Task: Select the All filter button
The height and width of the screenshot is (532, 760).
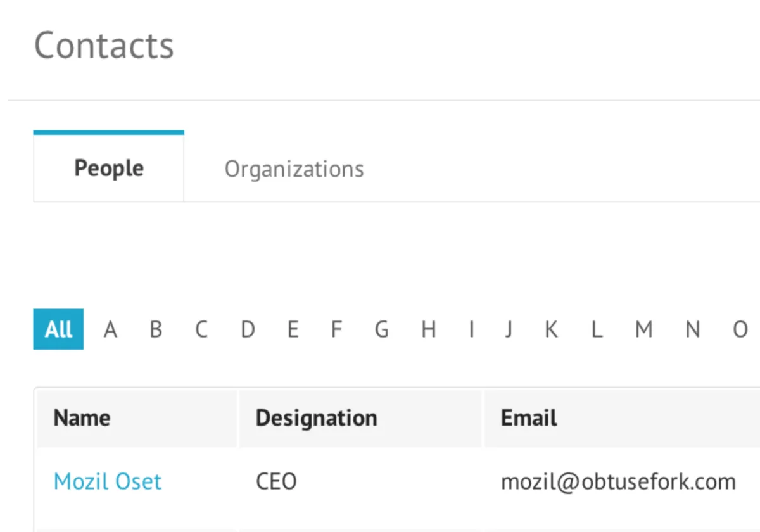Action: coord(58,329)
